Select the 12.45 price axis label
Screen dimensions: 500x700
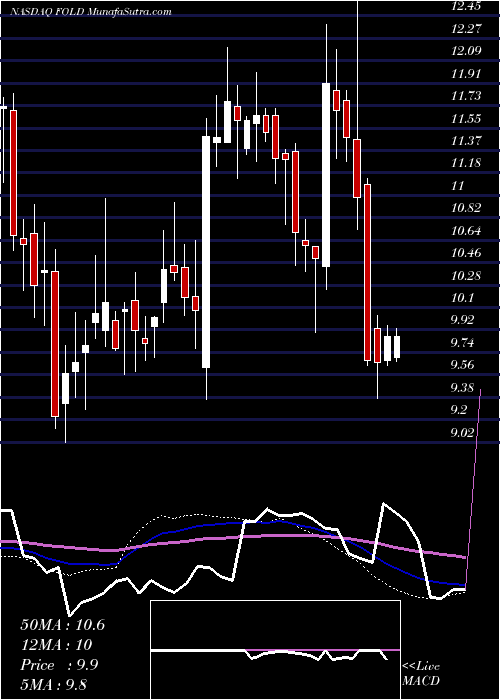tap(466, 6)
